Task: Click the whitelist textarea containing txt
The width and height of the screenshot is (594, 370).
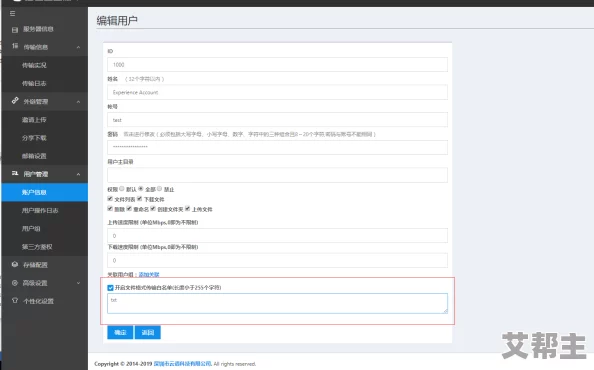Action: point(277,303)
